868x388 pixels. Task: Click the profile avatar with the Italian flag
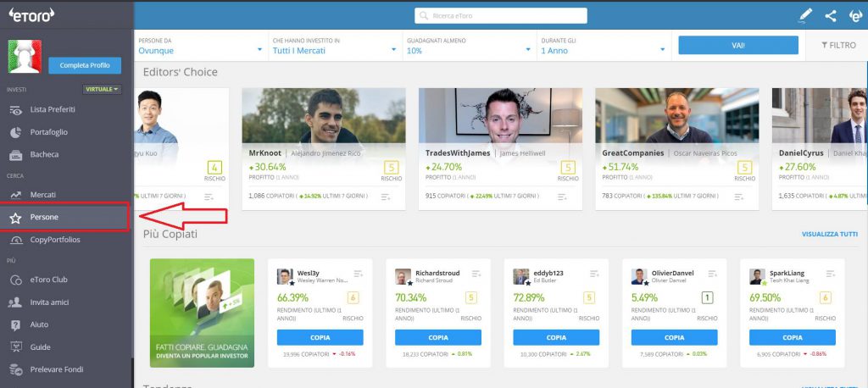click(25, 57)
